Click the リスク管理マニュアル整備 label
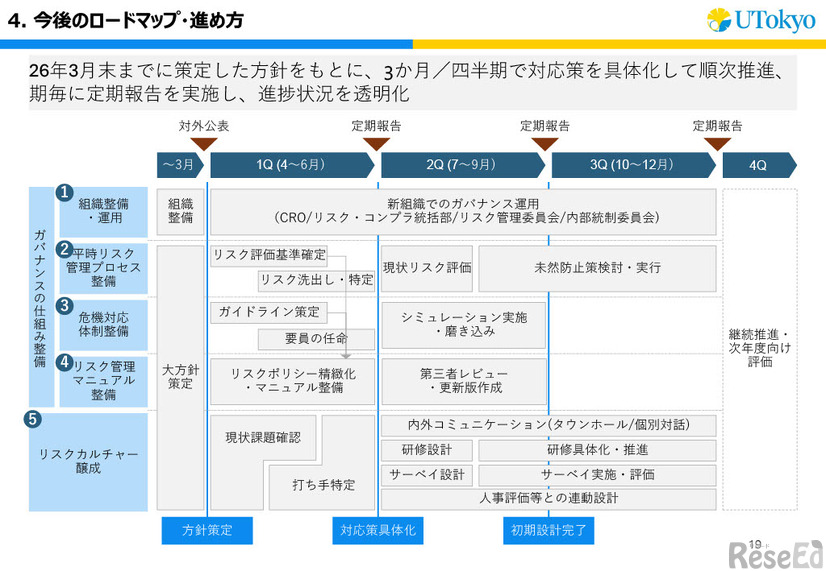 pyautogui.click(x=103, y=381)
